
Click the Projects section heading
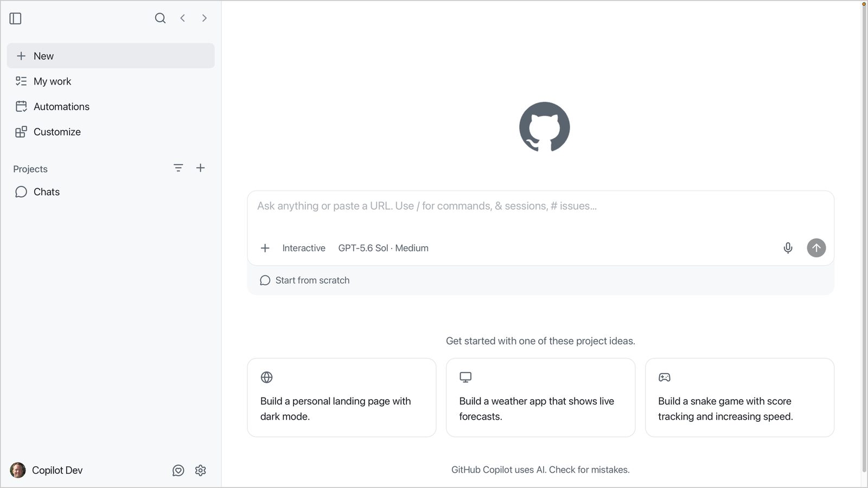(x=30, y=169)
